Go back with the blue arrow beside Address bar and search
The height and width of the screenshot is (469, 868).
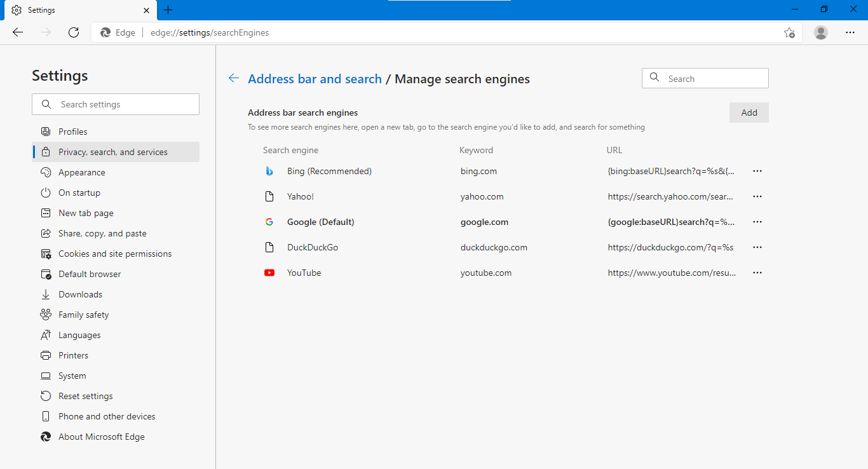[x=234, y=78]
